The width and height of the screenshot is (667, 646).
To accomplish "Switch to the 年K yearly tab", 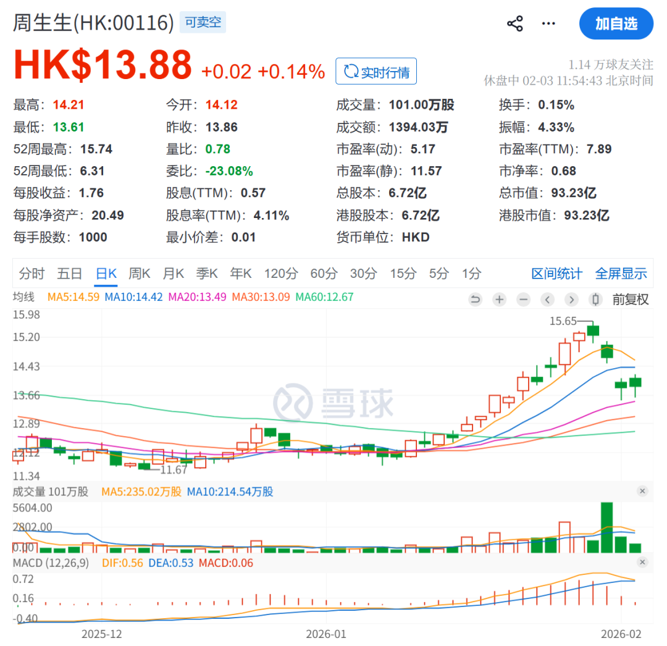I will (241, 273).
